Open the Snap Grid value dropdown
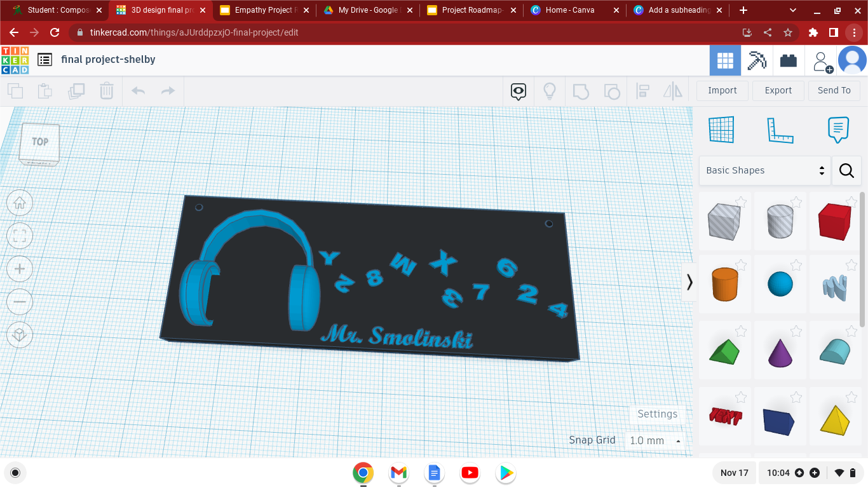 (x=654, y=440)
